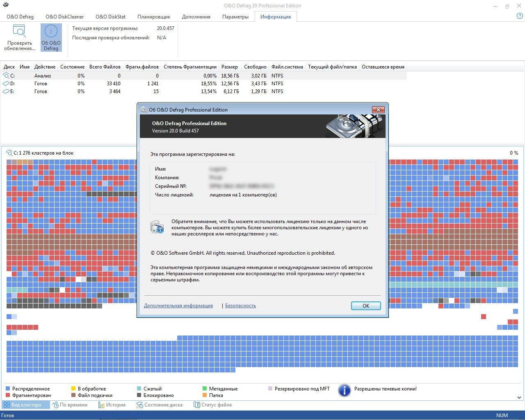The width and height of the screenshot is (525, 420).
Task: Sort by the Диск column header
Action: pos(9,67)
